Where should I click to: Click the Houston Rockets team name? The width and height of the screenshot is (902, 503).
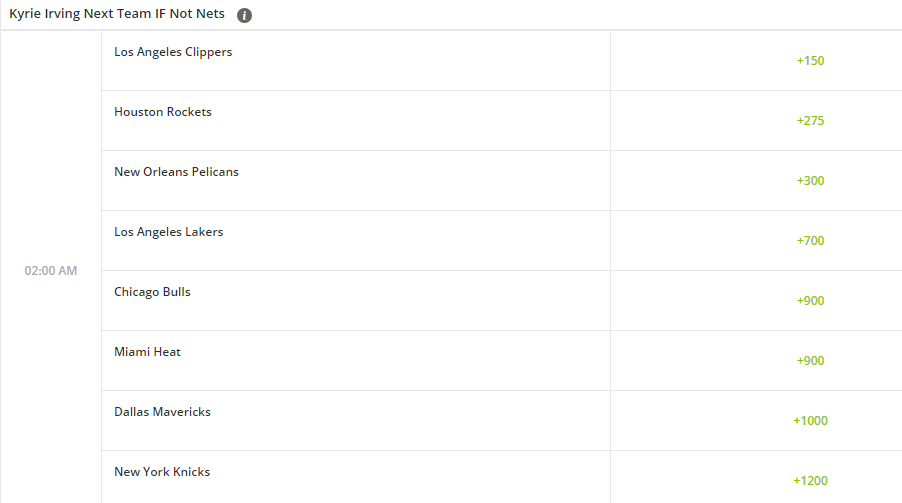coord(163,112)
